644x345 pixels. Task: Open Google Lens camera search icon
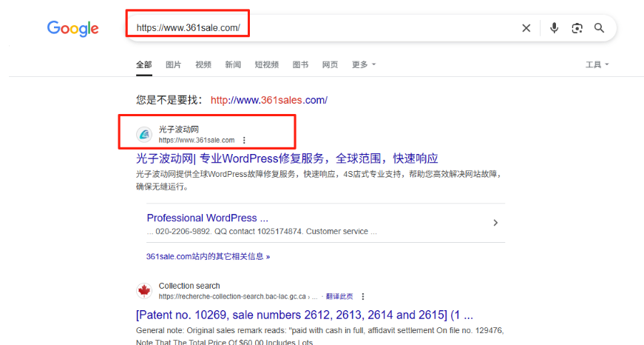pos(577,28)
